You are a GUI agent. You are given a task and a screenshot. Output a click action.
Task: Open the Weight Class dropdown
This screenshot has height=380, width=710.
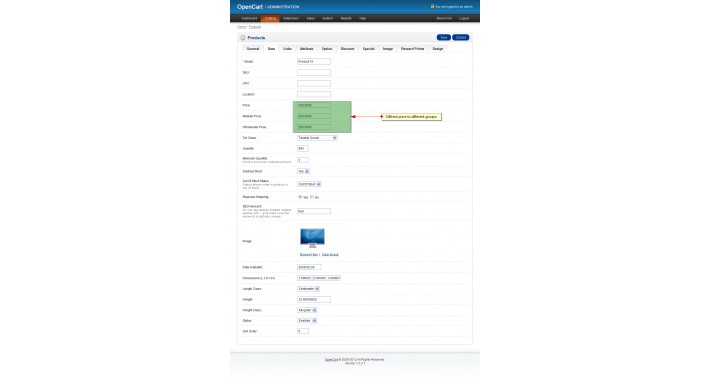coord(307,310)
